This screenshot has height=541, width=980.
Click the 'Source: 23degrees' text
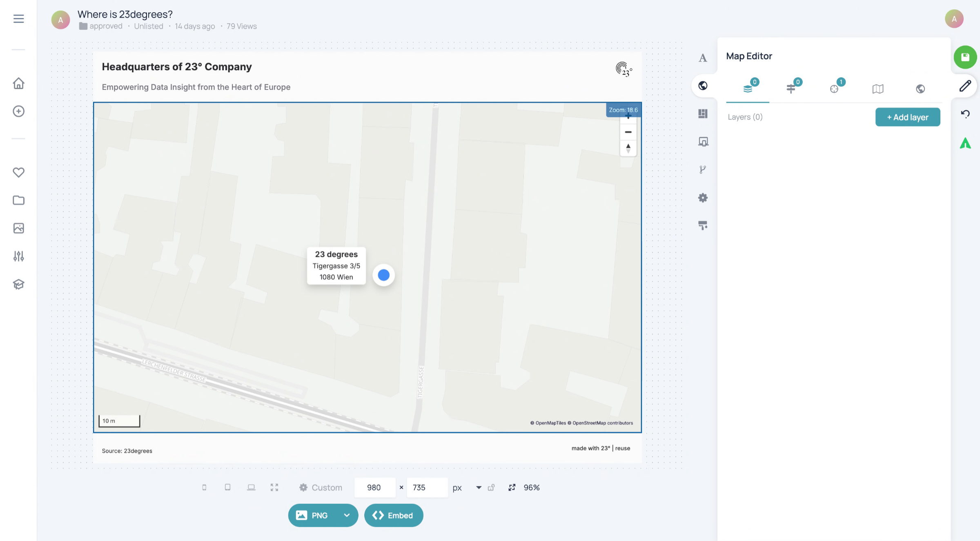(x=127, y=451)
